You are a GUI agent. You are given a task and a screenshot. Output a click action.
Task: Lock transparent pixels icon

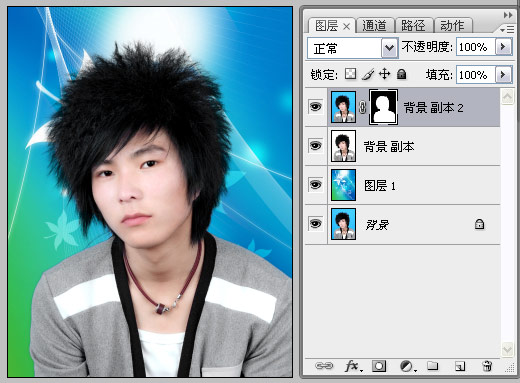pyautogui.click(x=350, y=74)
